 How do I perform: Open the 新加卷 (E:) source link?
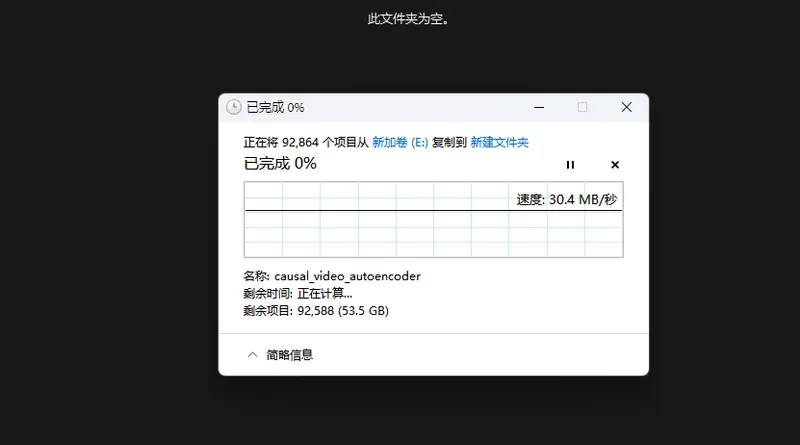pyautogui.click(x=400, y=142)
